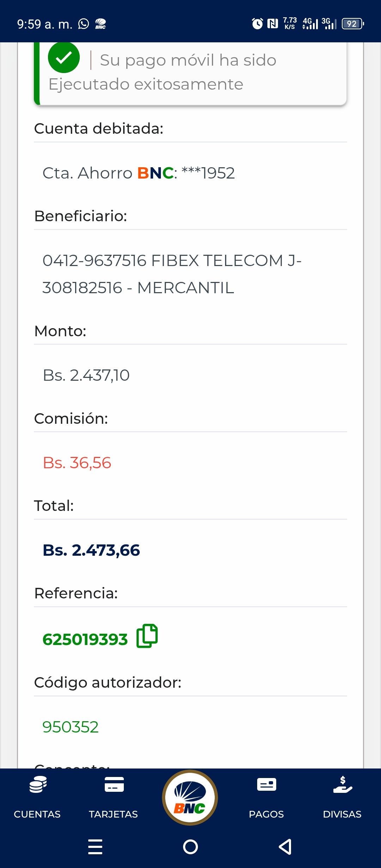
Task: Switch to the DIVISAS tab label
Action: [342, 814]
